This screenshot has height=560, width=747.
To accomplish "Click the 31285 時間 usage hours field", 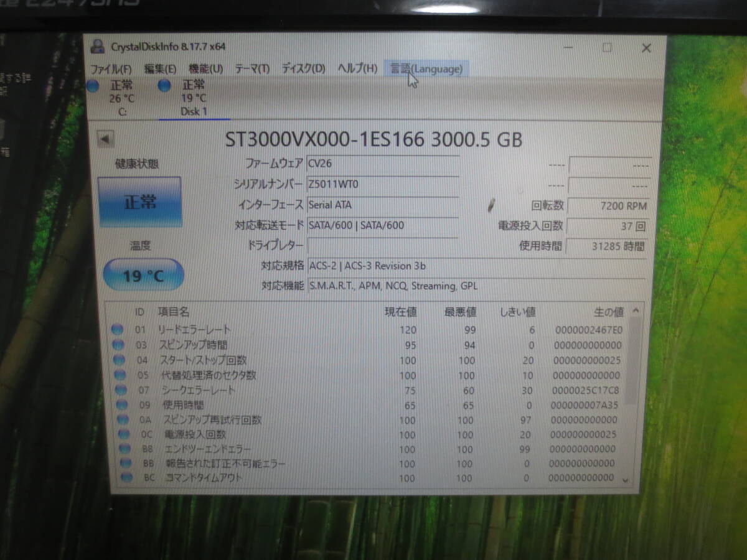I will [x=608, y=246].
